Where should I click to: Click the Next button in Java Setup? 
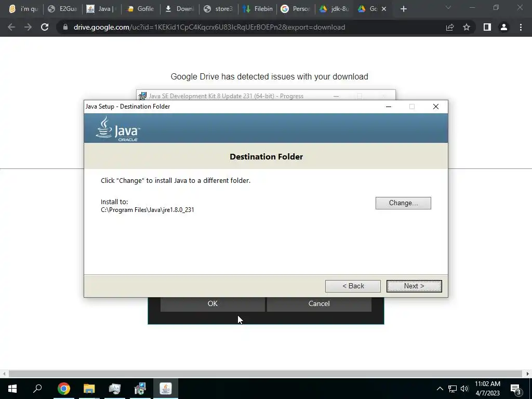point(414,286)
